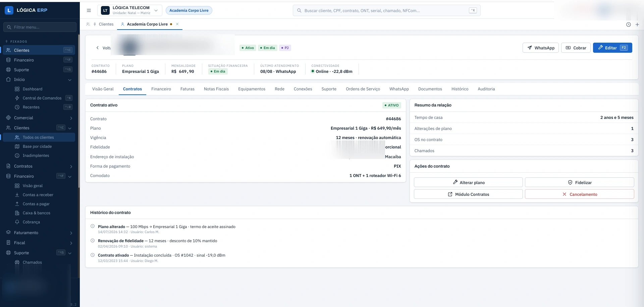This screenshot has width=644, height=307.
Task: Expand the LÓGICA TELECOM unit selector
Action: [130, 10]
